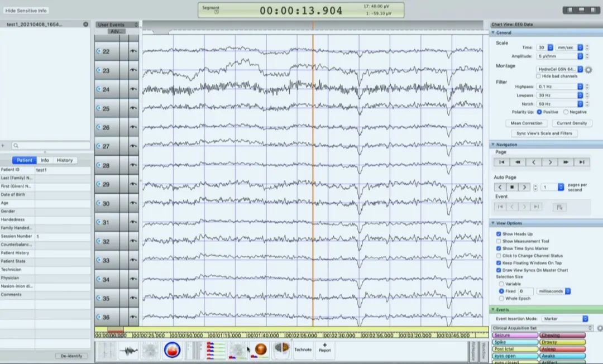Click Sync View's Scale and Filters
The image size is (603, 364).
click(x=544, y=133)
